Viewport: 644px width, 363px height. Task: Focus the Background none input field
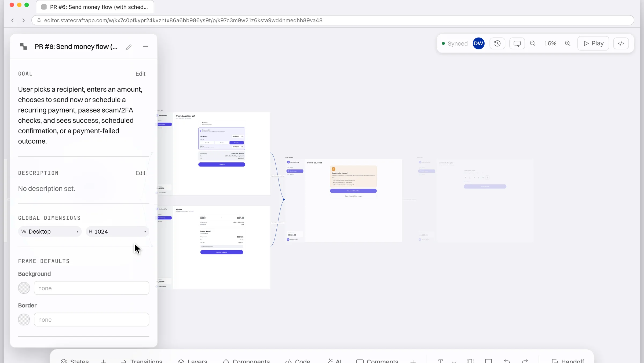pyautogui.click(x=92, y=288)
